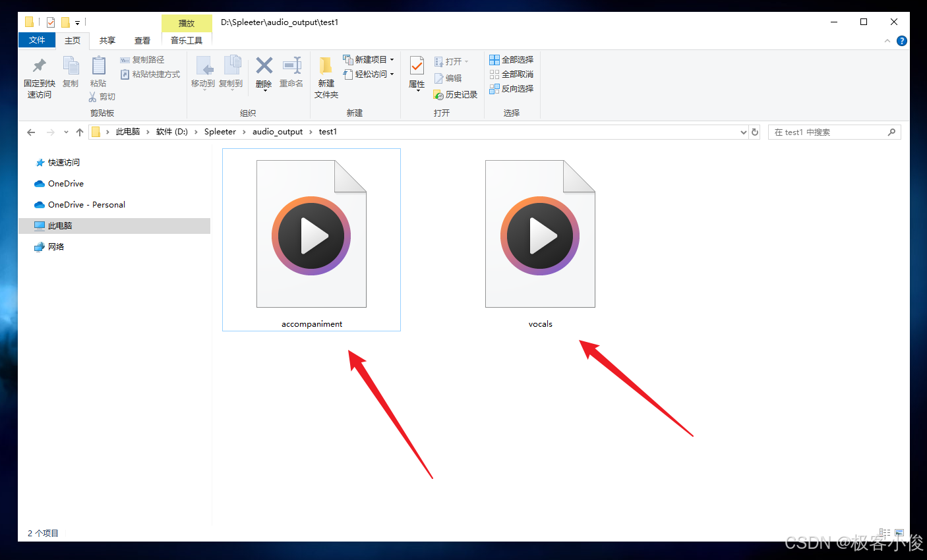927x560 pixels.
Task: Switch to the View (查看) tab
Action: (x=142, y=41)
